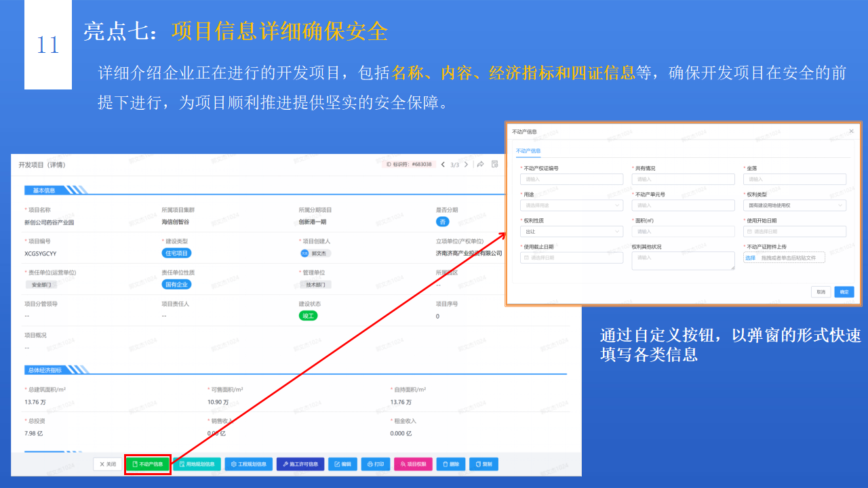Open 用地规划信息 land planning info
The image size is (868, 488).
click(197, 464)
